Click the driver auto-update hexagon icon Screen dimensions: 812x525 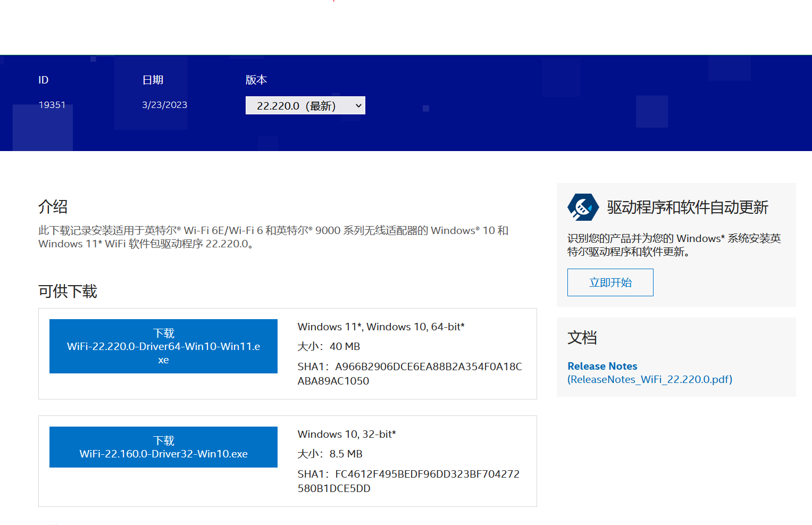583,207
